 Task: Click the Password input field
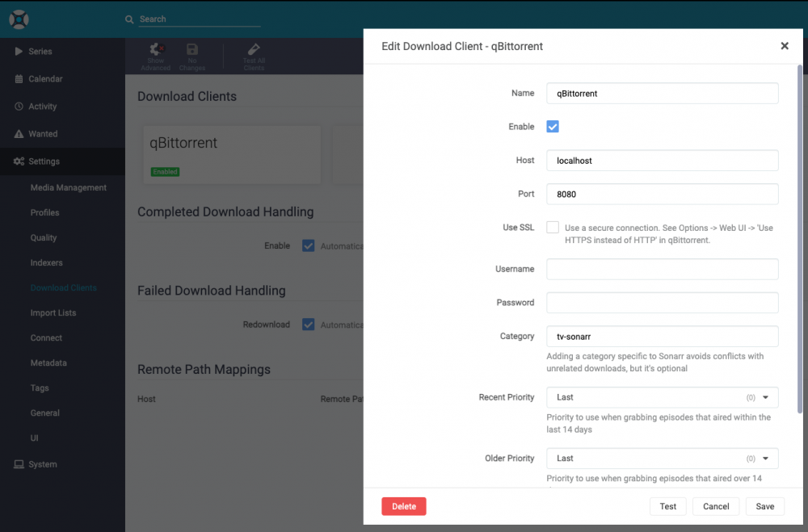point(663,302)
